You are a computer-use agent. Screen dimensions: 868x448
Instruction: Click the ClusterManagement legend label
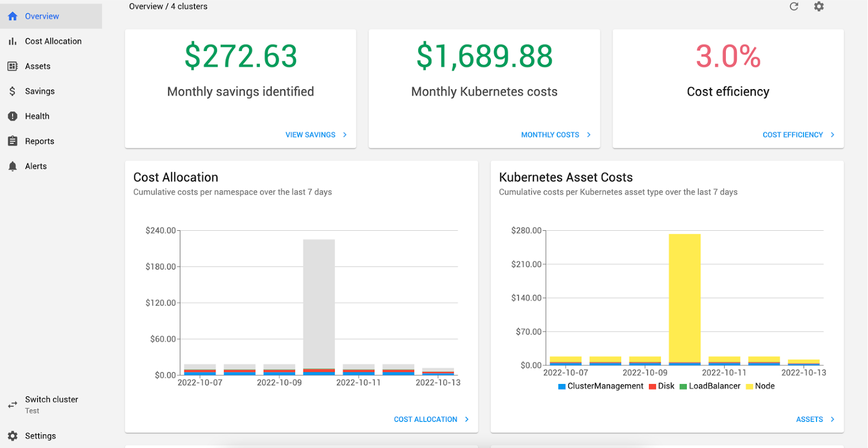605,386
